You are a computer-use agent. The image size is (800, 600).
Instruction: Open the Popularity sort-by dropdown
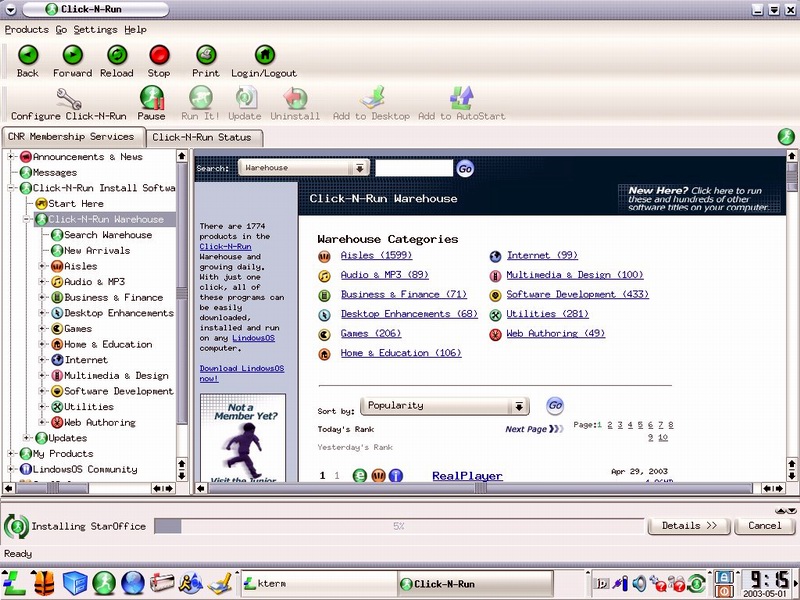(x=518, y=407)
